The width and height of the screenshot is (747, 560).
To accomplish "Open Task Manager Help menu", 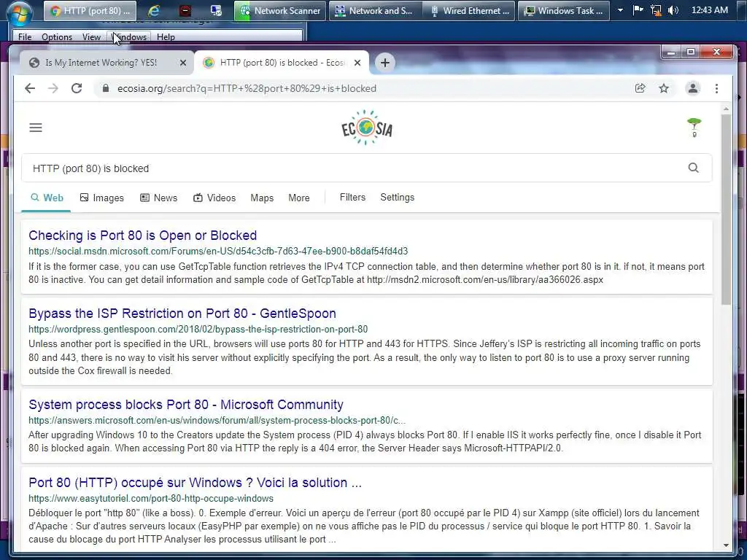I will (x=166, y=36).
